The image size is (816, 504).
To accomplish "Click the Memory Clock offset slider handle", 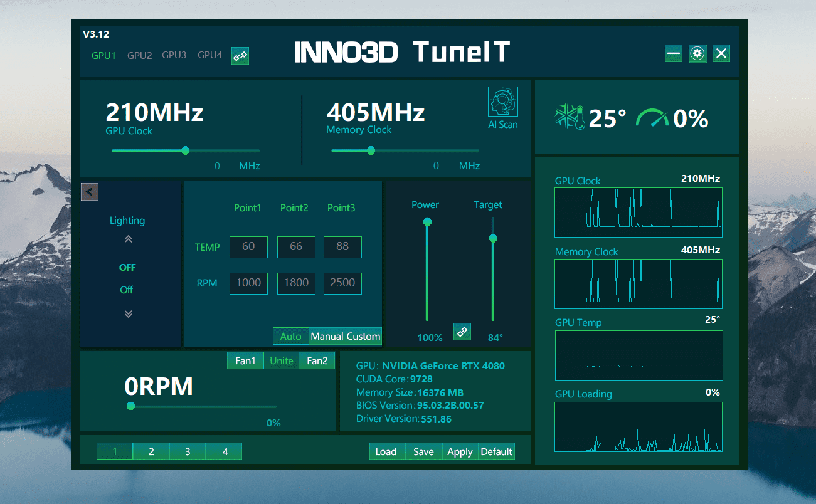I will tap(371, 150).
